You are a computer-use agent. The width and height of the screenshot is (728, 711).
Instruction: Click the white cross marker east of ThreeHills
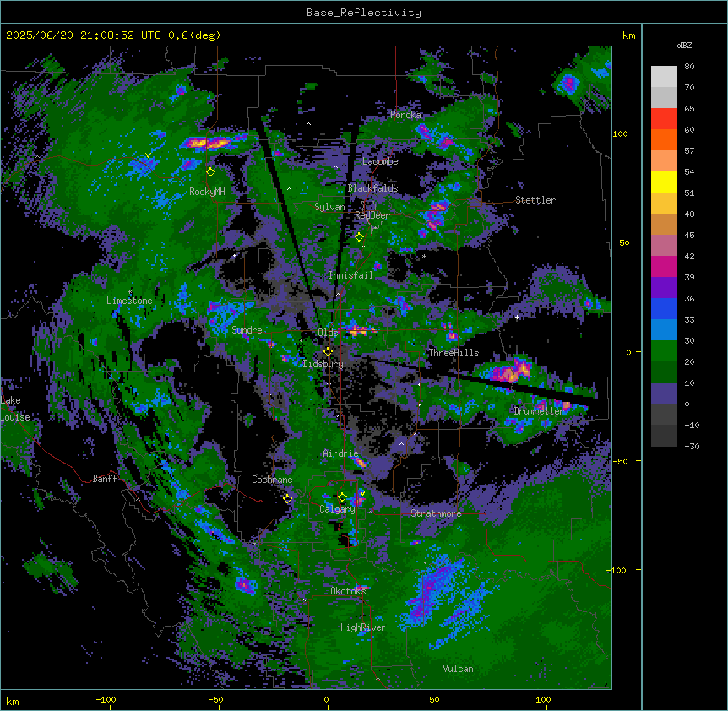click(517, 317)
